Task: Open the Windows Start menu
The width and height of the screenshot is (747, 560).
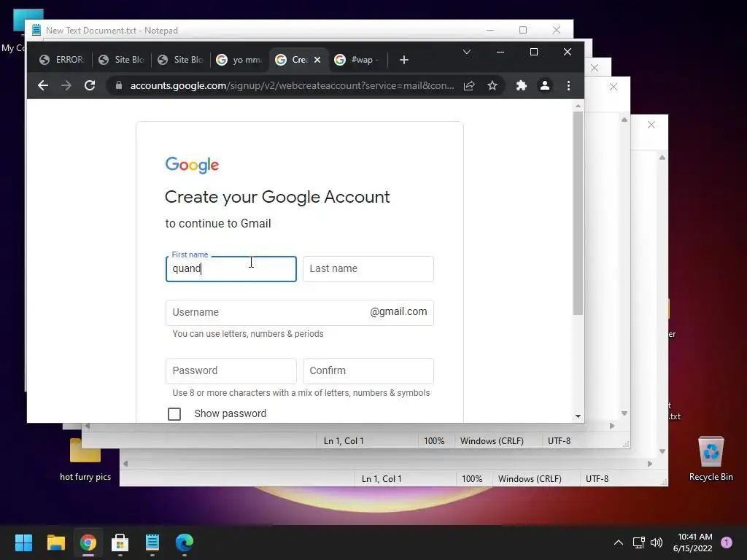Action: (x=23, y=542)
